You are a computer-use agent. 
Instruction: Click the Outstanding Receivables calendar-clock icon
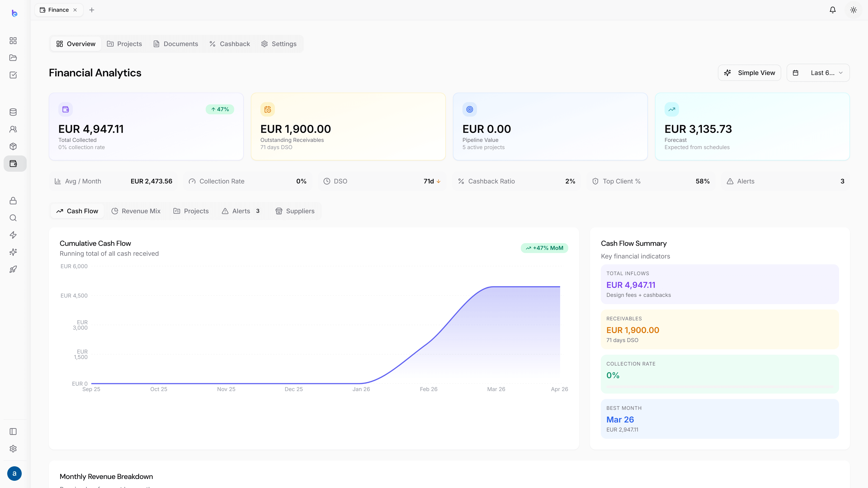268,109
